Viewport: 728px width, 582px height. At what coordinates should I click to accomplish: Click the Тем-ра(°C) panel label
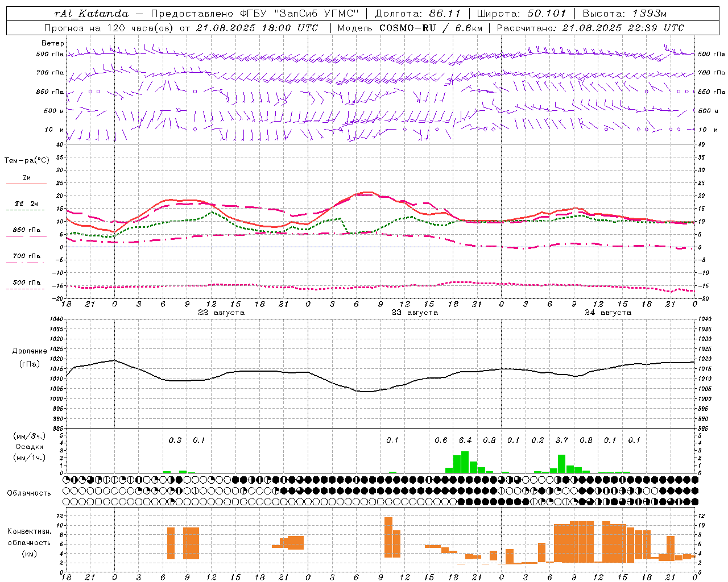[x=27, y=161]
